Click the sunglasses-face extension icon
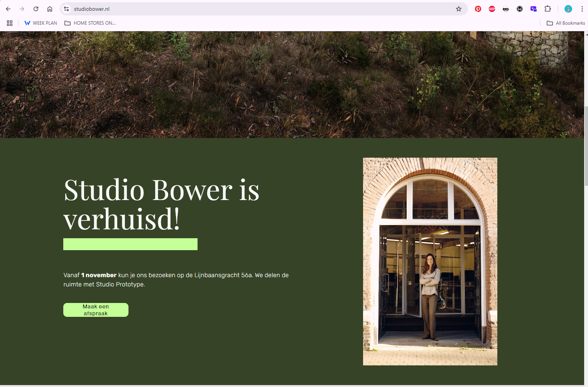588x387 pixels. point(506,9)
